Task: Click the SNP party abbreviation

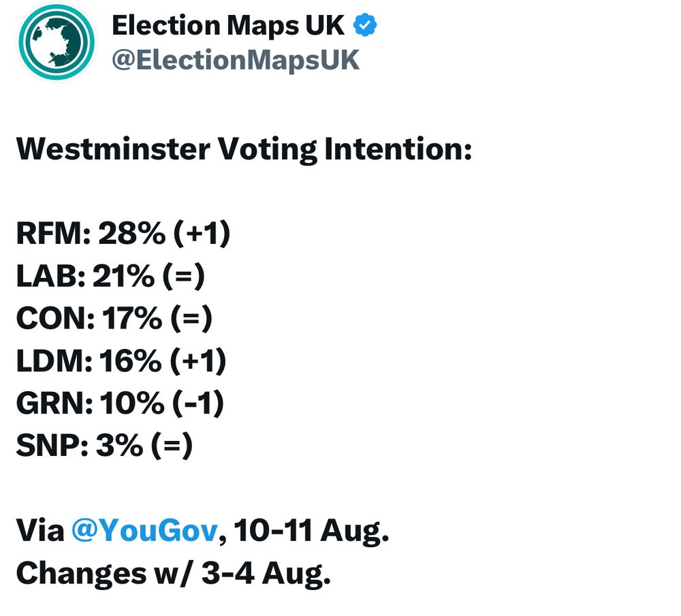Action: (x=48, y=445)
